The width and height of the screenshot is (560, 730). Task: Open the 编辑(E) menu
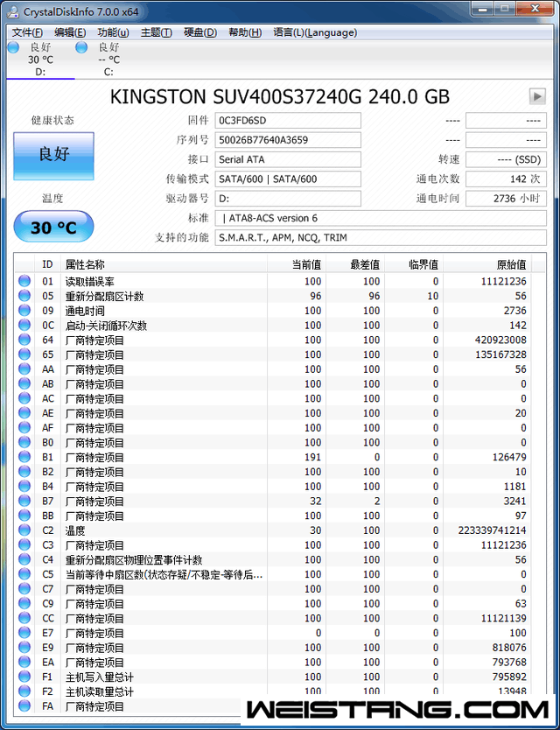click(70, 32)
